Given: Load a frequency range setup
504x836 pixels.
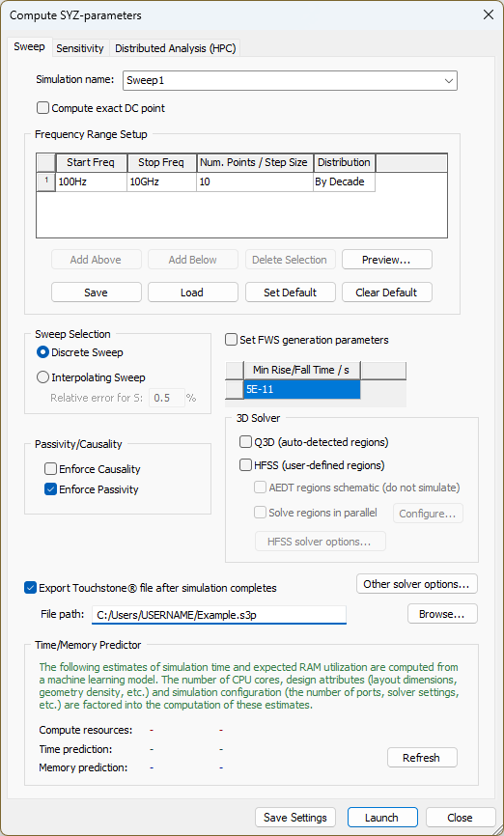Looking at the screenshot, I should tap(193, 293).
